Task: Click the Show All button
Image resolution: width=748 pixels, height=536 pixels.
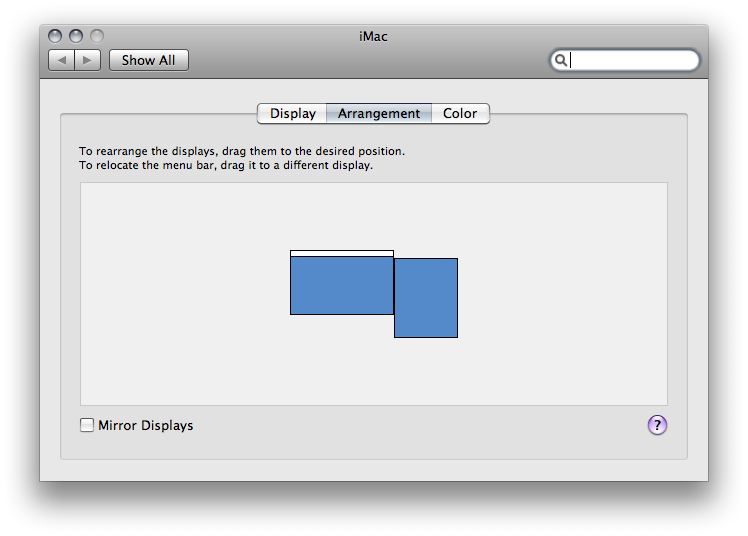Action: [x=148, y=60]
